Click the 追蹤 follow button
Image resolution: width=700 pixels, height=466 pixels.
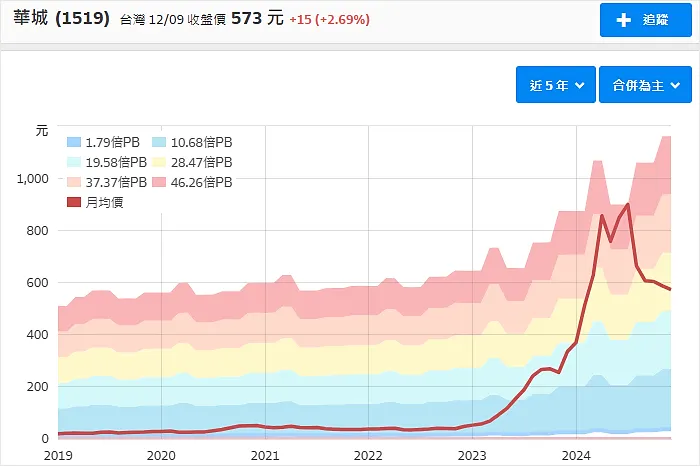646,20
